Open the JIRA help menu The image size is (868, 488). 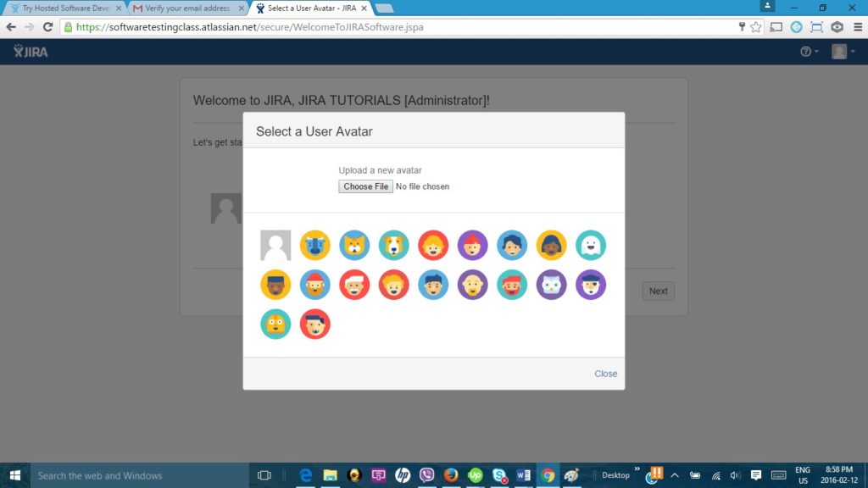coord(809,52)
